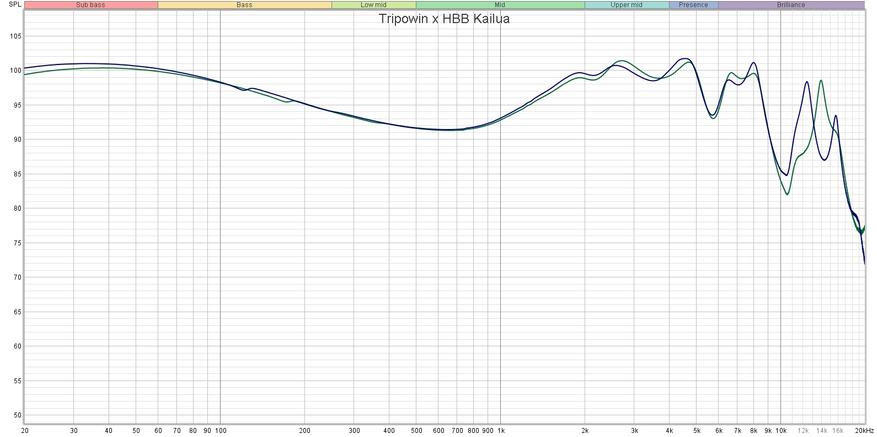
Task: Click the 16k frequency axis label
Action: [837, 431]
